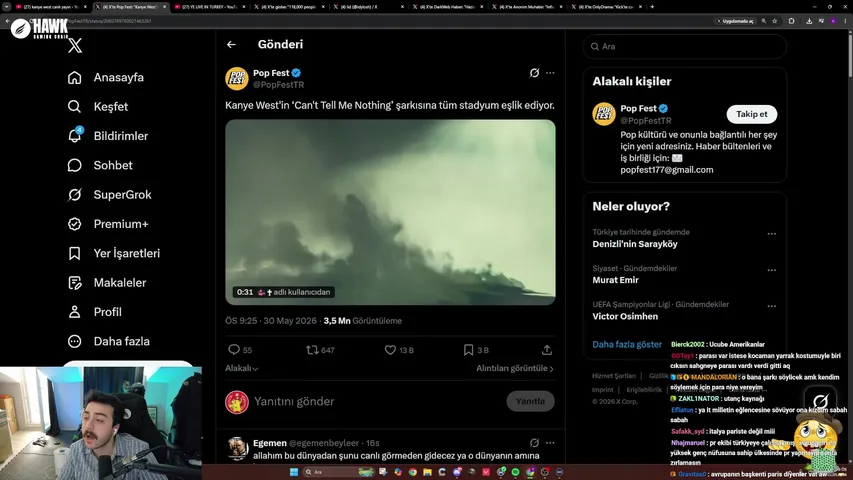Open Makaleler section

click(107, 283)
